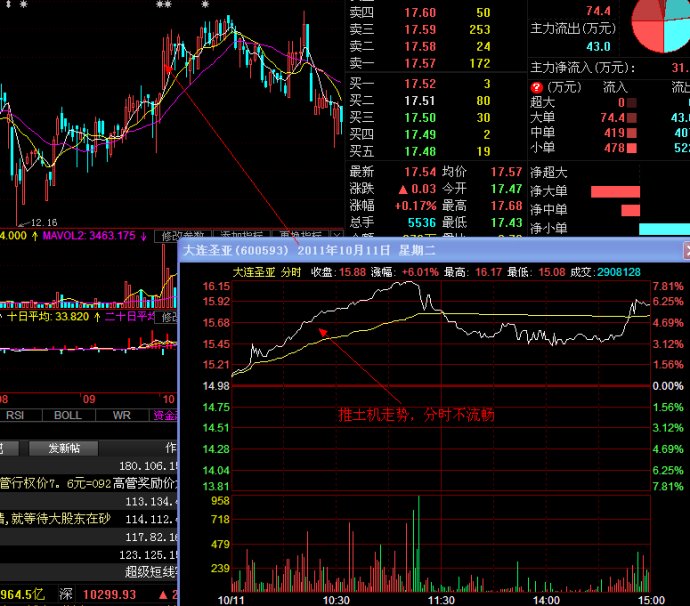Viewport: 690px width, 606px height.
Task: Click the 主力净流入(万元) label
Action: click(583, 67)
